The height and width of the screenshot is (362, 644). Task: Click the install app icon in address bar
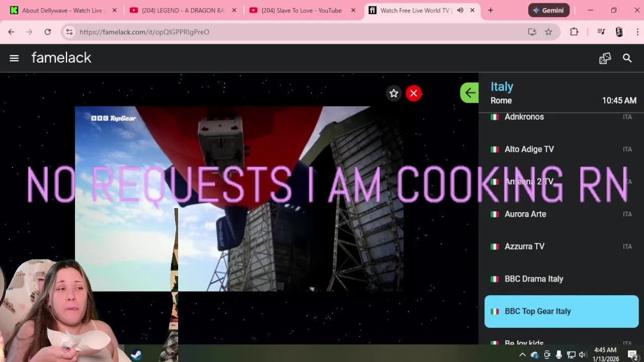pyautogui.click(x=532, y=32)
